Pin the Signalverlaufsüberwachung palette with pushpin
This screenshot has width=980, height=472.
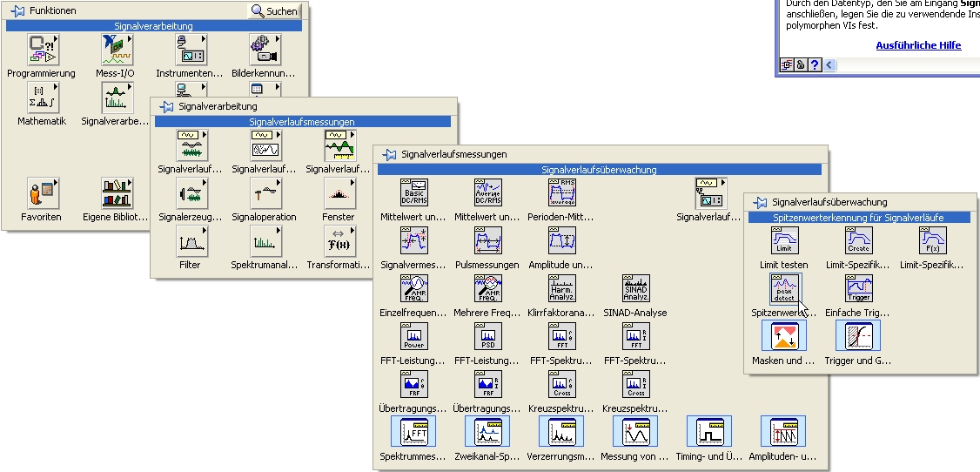pyautogui.click(x=760, y=202)
